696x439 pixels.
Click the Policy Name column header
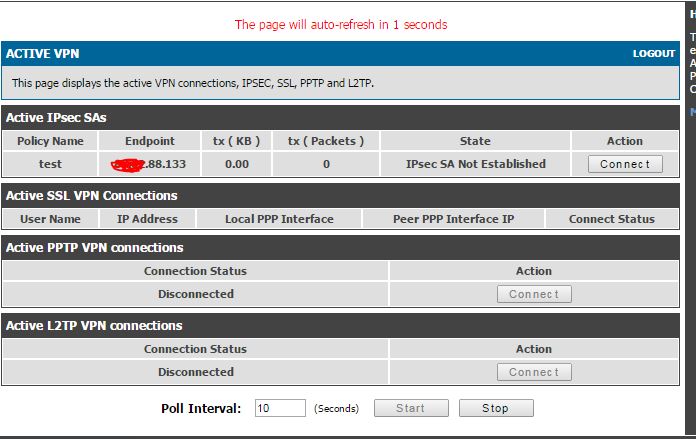[50, 141]
